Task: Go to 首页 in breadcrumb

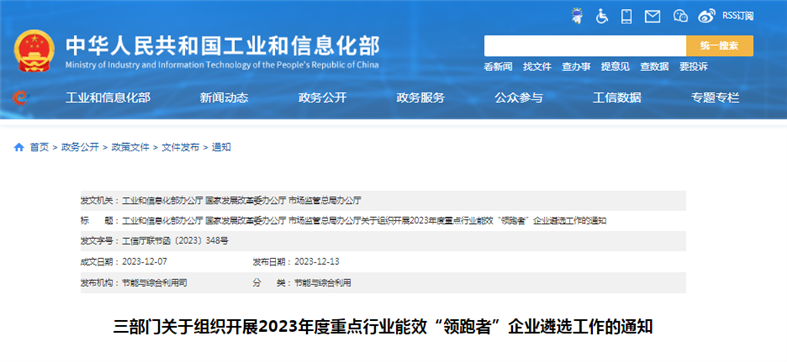Action: pos(39,147)
